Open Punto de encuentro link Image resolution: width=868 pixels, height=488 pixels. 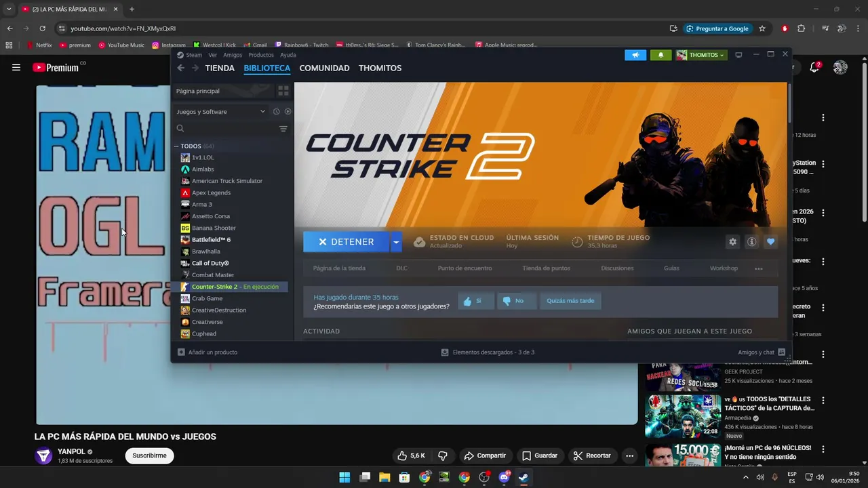pyautogui.click(x=465, y=268)
